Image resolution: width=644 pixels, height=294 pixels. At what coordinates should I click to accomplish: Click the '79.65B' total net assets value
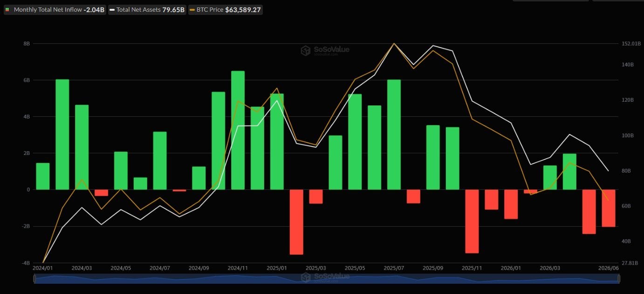click(173, 9)
